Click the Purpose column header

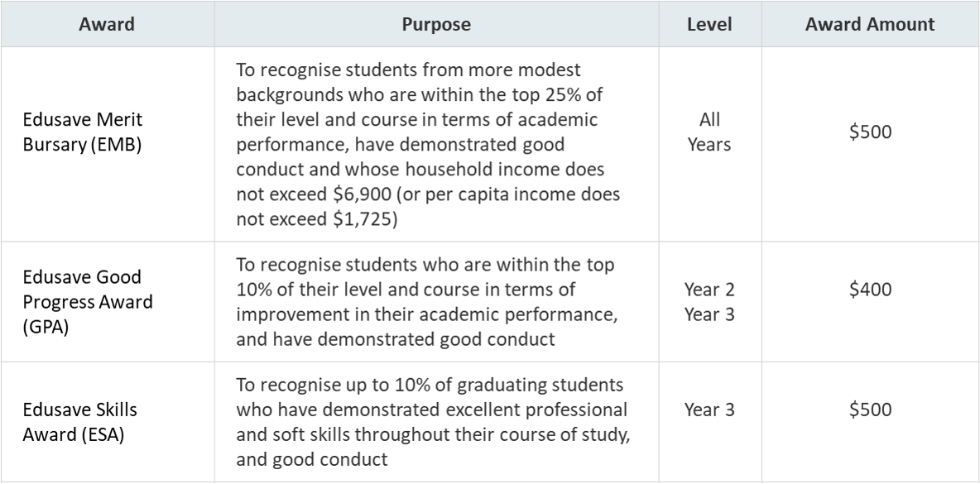(436, 24)
